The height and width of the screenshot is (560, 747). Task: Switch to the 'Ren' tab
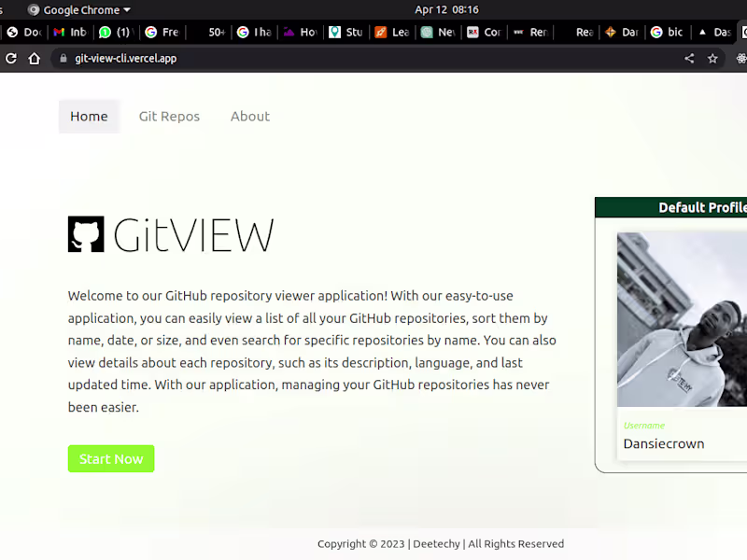click(x=530, y=32)
